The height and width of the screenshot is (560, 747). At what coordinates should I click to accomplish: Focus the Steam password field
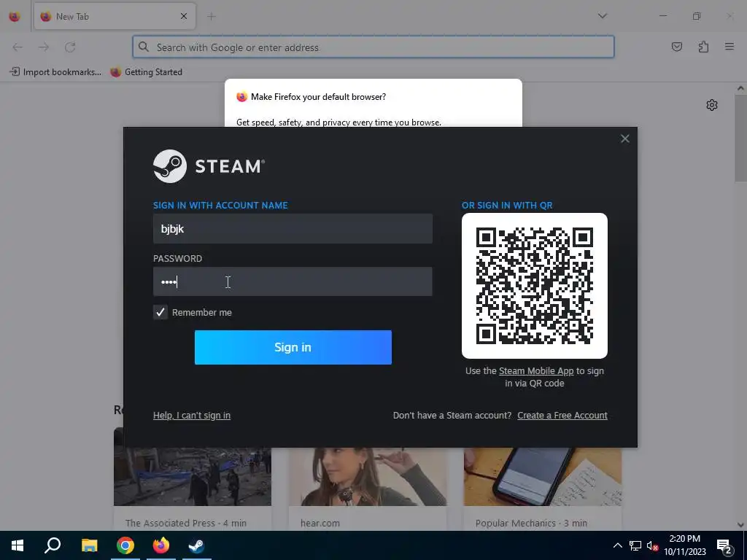point(293,281)
